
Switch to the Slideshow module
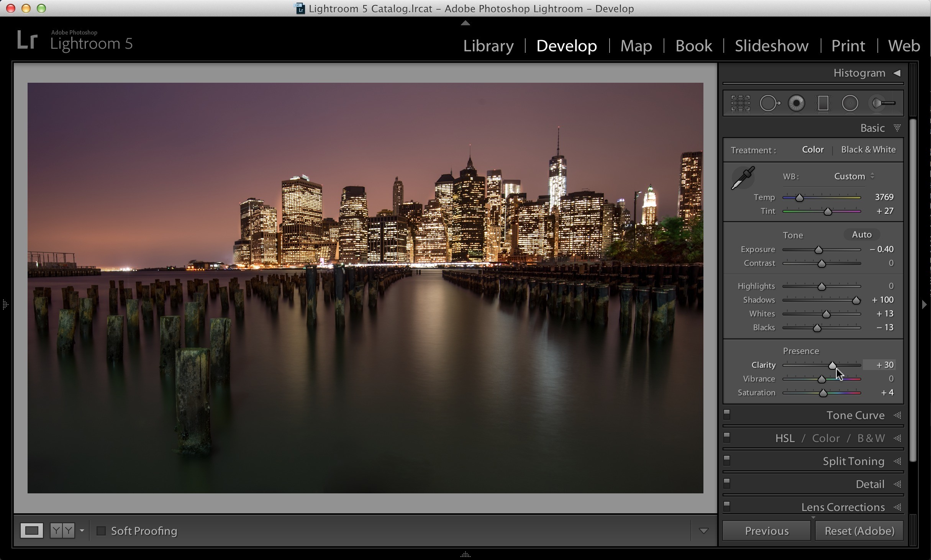[x=772, y=46]
